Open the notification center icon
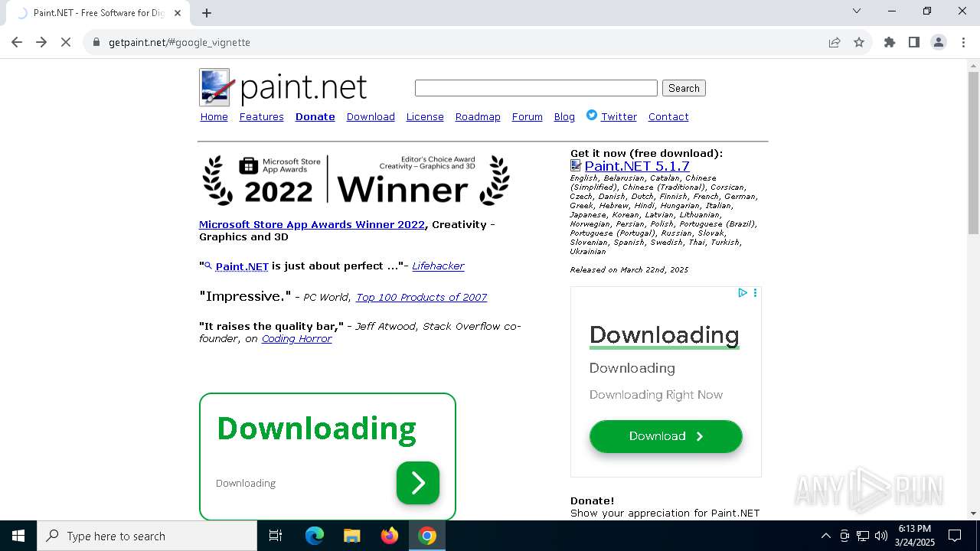The image size is (980, 551). point(955,536)
